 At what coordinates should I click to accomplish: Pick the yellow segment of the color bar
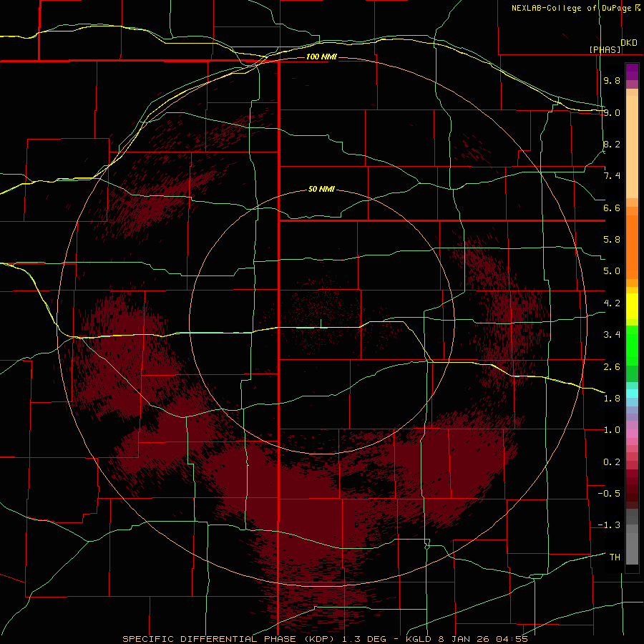click(632, 306)
